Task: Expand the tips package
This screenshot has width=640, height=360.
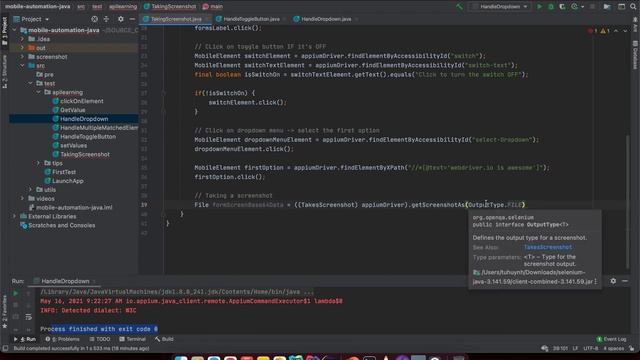Action: click(39, 163)
